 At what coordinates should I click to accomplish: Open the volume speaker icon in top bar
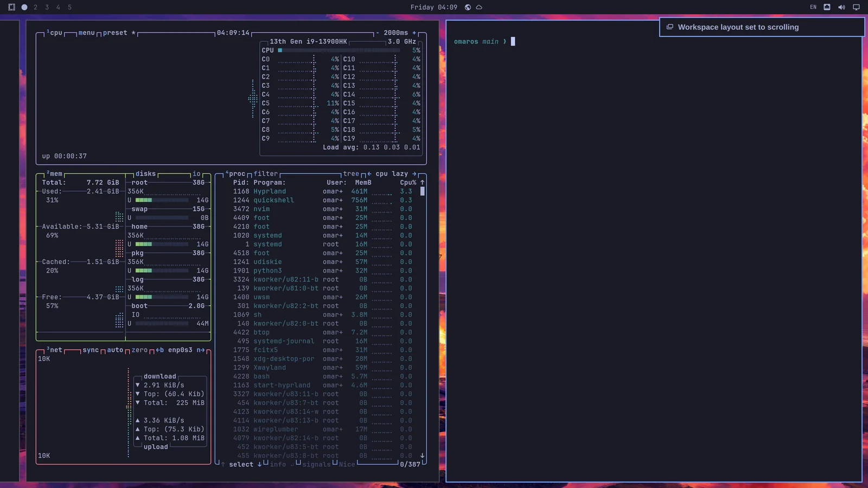(x=841, y=7)
